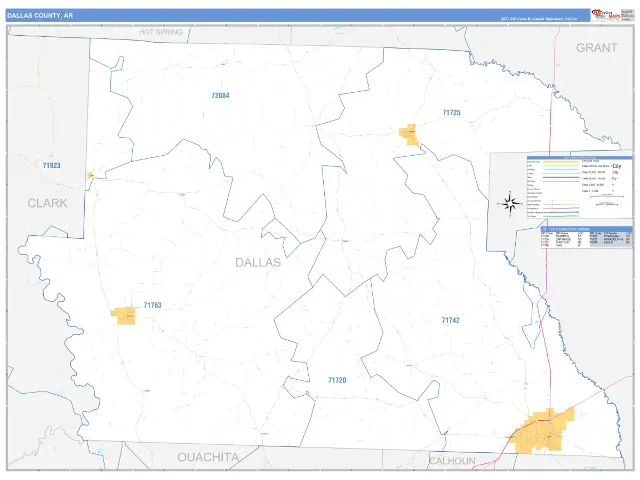The image size is (640, 480).
Task: Click the DALLAS county name label
Action: (x=258, y=262)
